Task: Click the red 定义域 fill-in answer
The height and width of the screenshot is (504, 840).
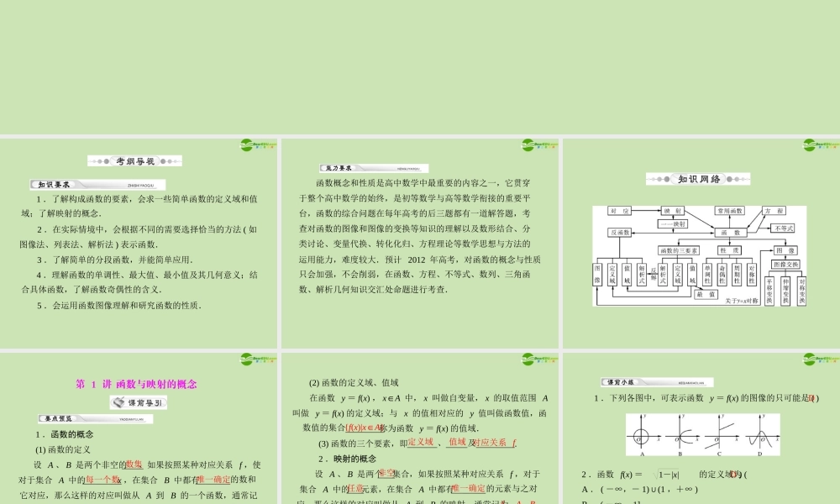Action: point(421,443)
